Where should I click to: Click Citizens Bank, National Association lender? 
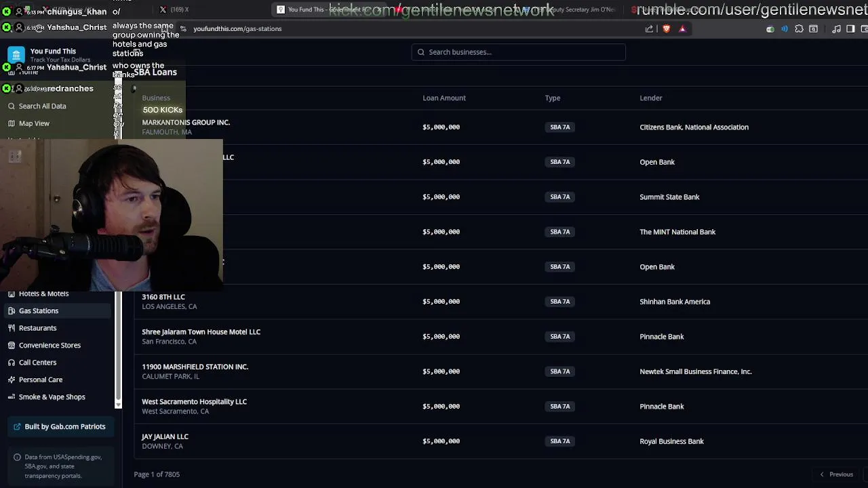click(x=694, y=127)
